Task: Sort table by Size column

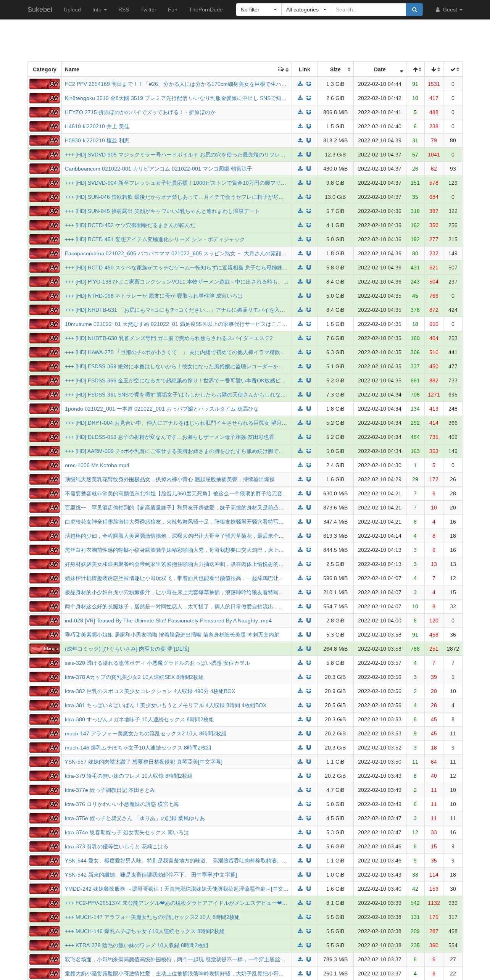Action: pyautogui.click(x=335, y=69)
